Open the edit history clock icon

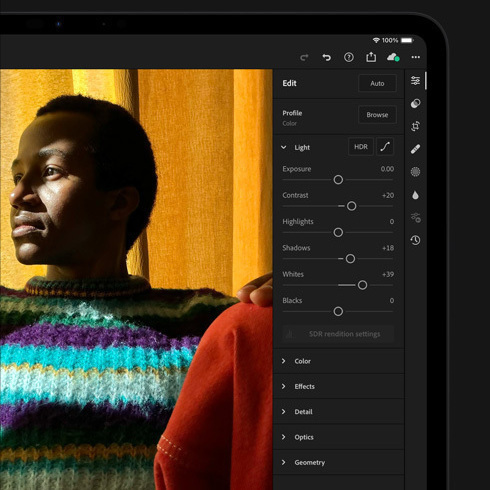[x=415, y=240]
